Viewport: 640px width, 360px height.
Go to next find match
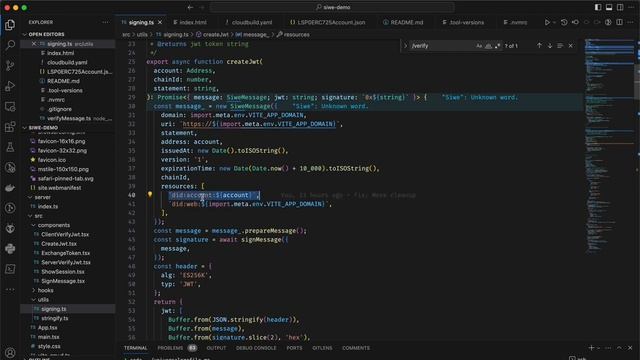point(550,46)
